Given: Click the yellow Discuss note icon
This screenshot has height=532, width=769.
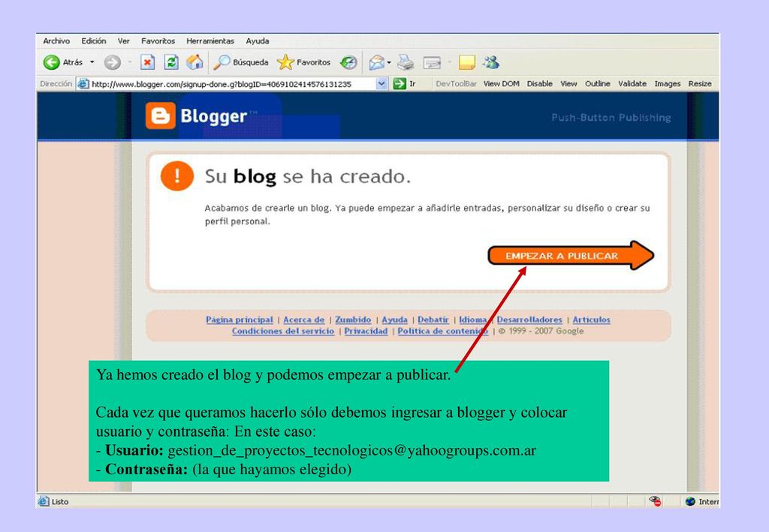Looking at the screenshot, I should tap(467, 62).
